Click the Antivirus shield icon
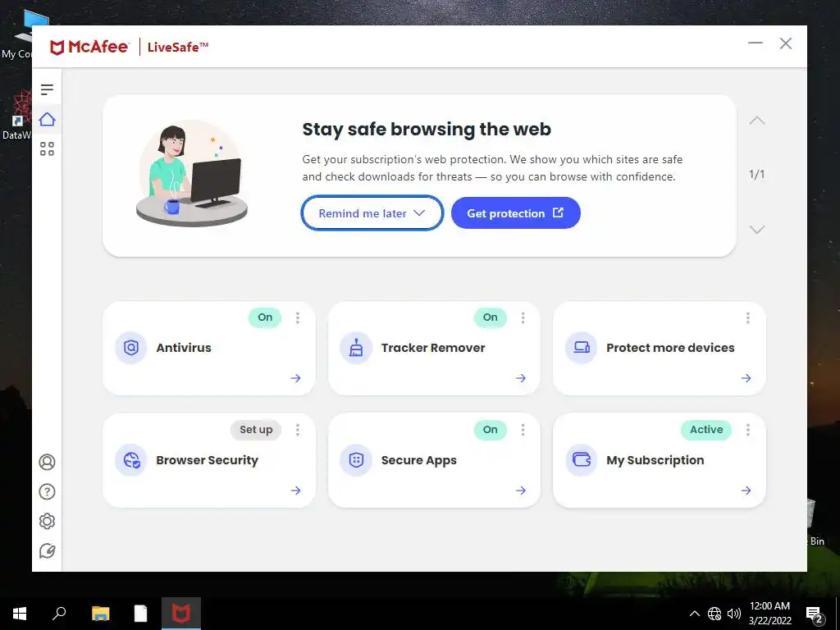The image size is (840, 630). click(x=131, y=348)
